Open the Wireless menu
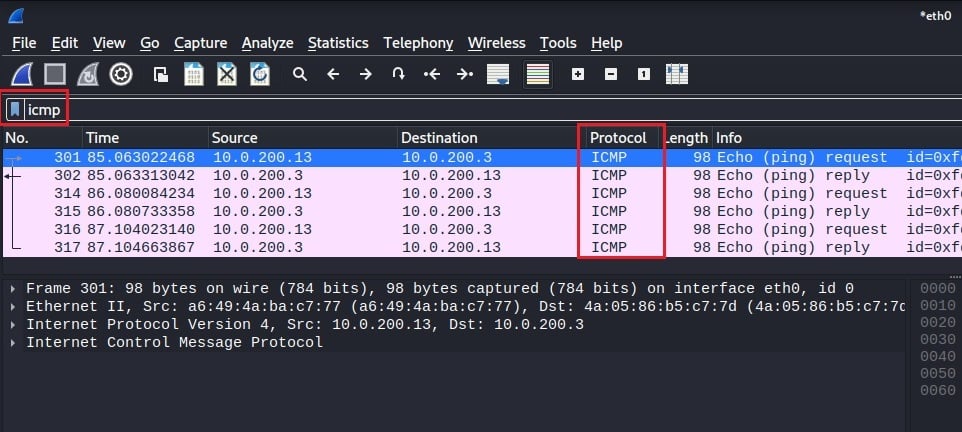The image size is (962, 432). click(x=496, y=43)
